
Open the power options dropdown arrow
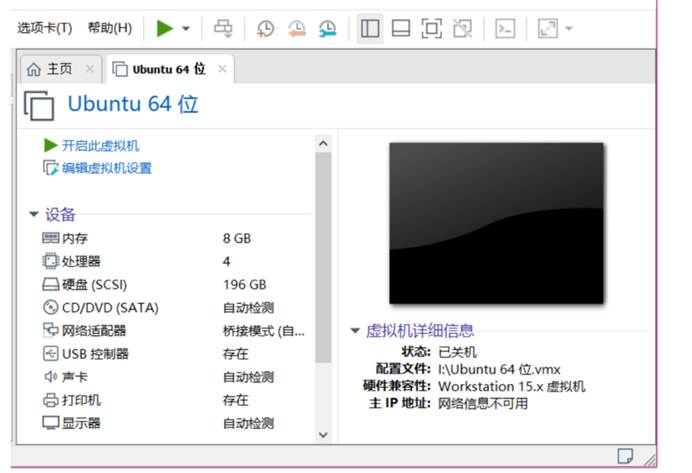[x=186, y=29]
